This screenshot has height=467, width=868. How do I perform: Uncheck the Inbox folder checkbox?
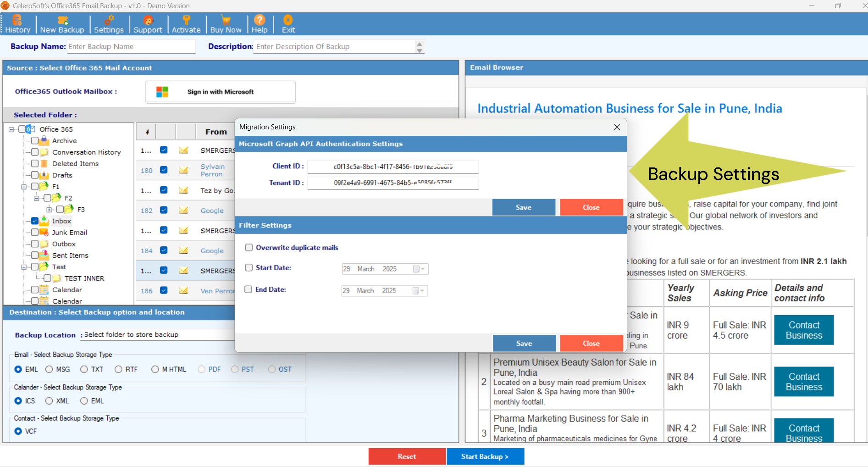tap(34, 221)
